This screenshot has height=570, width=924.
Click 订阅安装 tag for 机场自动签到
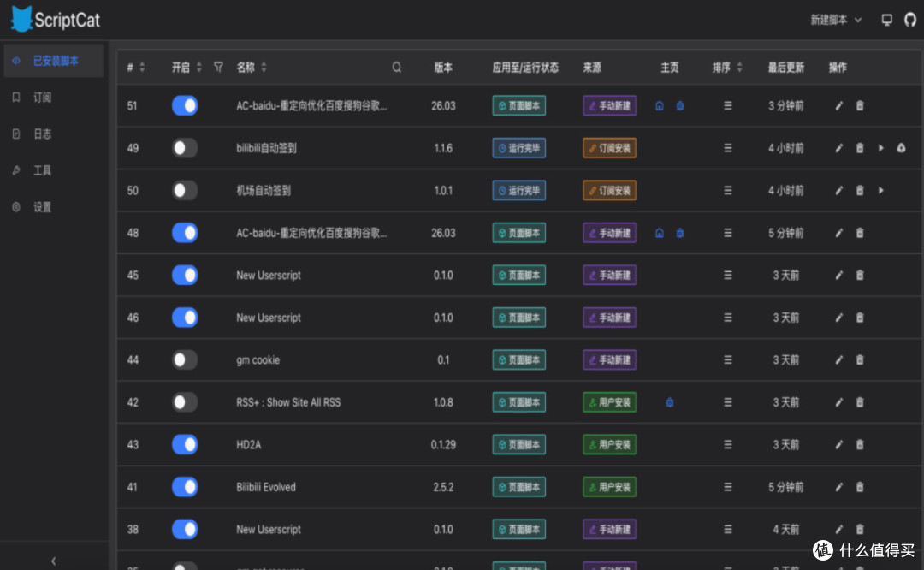point(609,190)
